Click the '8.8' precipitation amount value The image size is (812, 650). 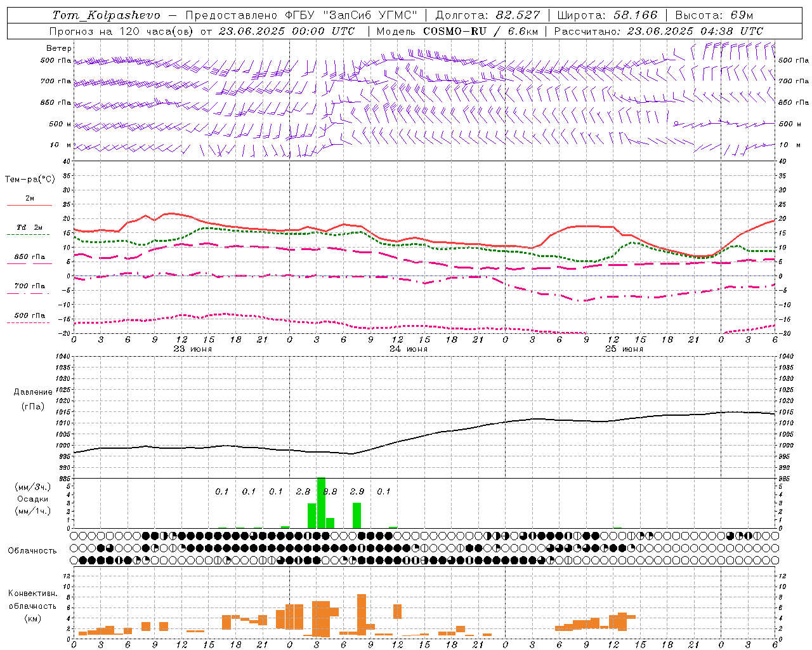coord(331,492)
